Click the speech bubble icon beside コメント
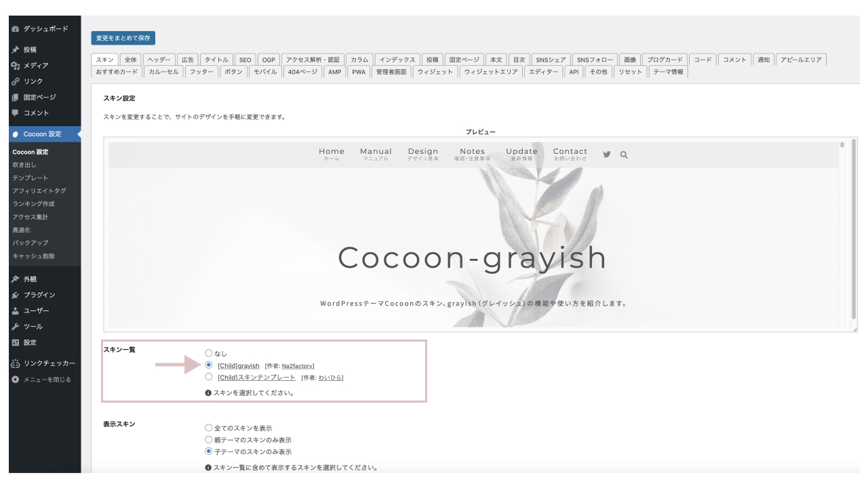 16,113
